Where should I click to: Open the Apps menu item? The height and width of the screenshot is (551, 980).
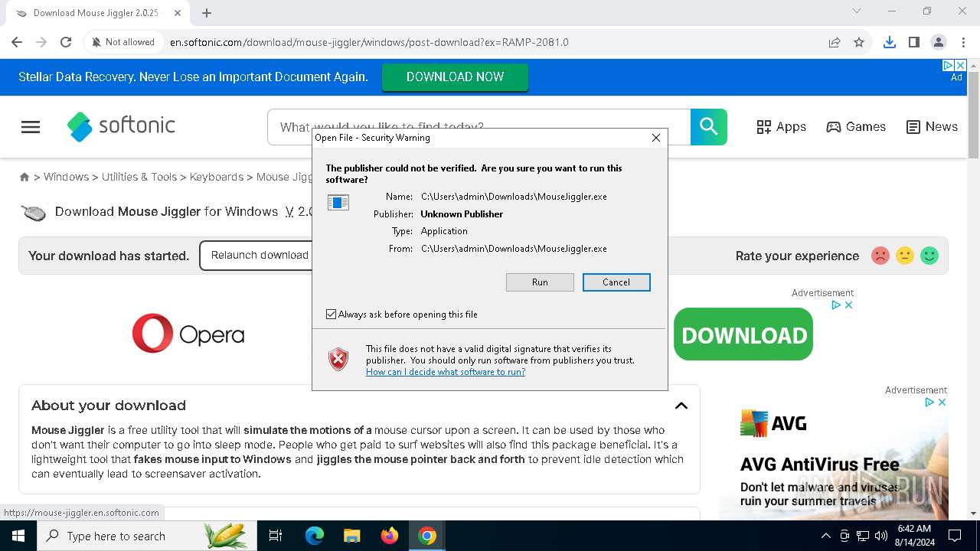click(x=781, y=127)
